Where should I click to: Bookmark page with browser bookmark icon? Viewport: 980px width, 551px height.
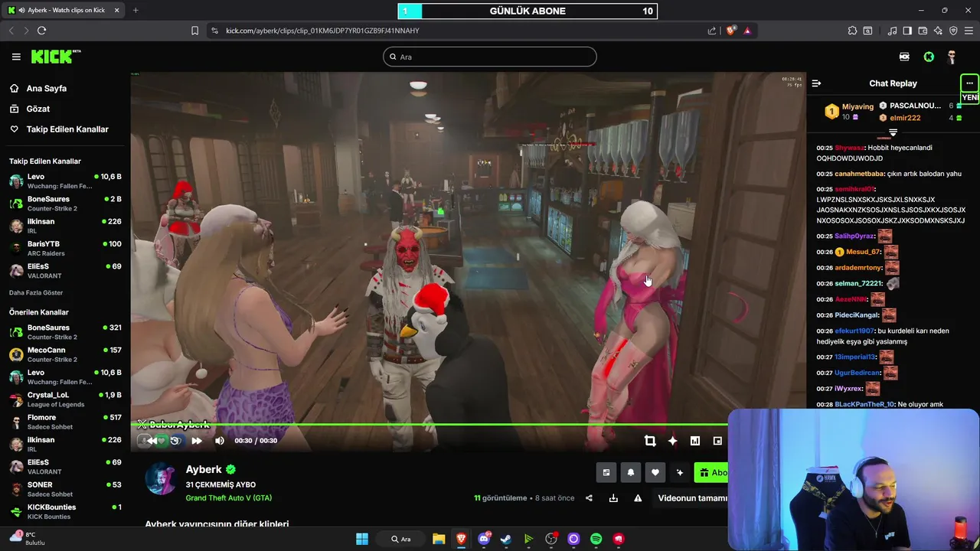[x=194, y=31]
